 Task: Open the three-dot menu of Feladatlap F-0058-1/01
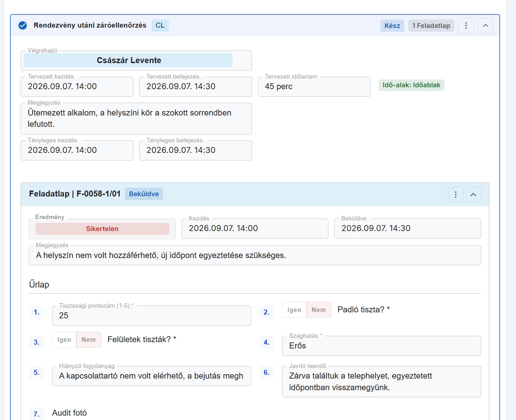click(x=456, y=195)
